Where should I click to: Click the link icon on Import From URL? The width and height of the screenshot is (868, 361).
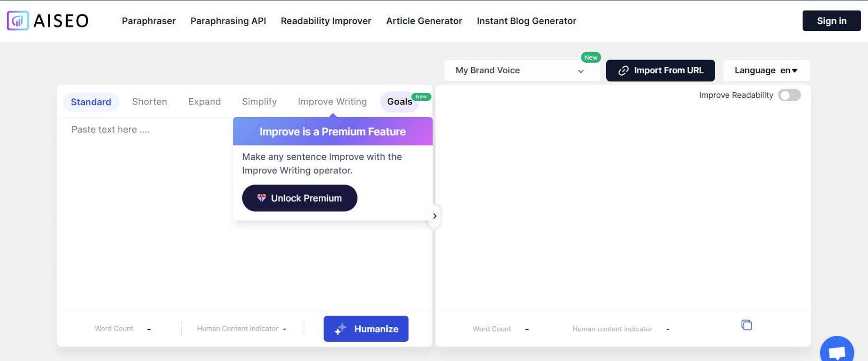point(623,70)
